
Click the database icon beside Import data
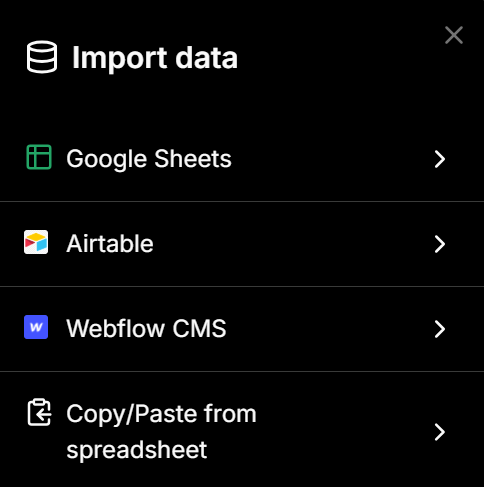click(x=42, y=57)
